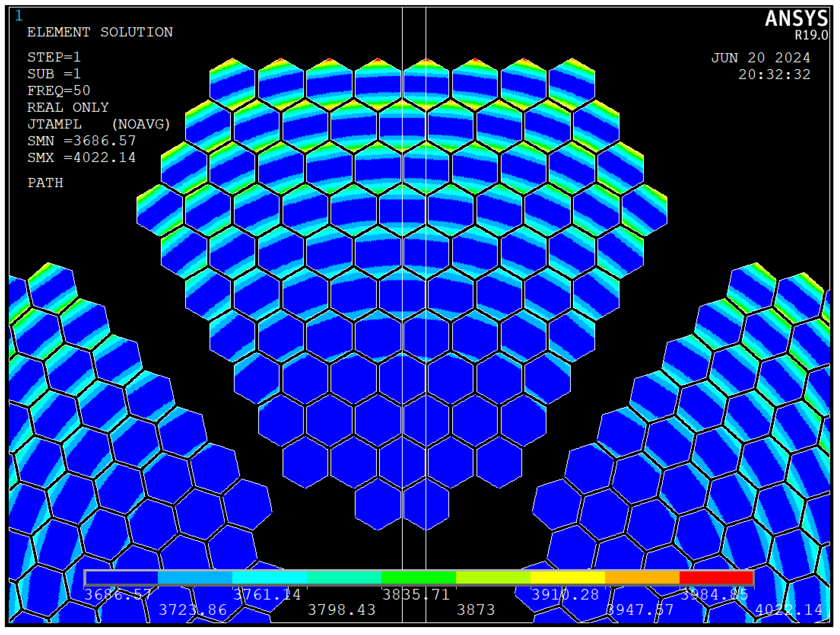Click the 'SMN =3686.57' value

click(x=82, y=141)
